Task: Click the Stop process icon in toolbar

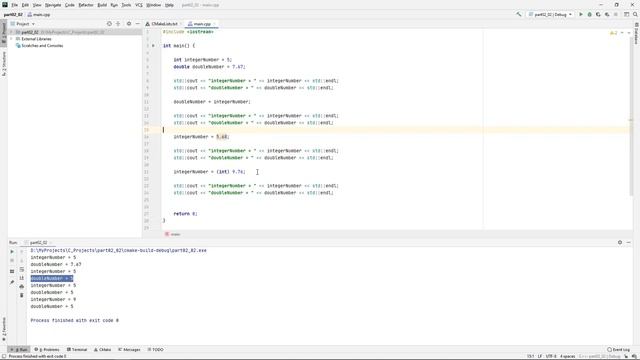Action: (x=616, y=14)
